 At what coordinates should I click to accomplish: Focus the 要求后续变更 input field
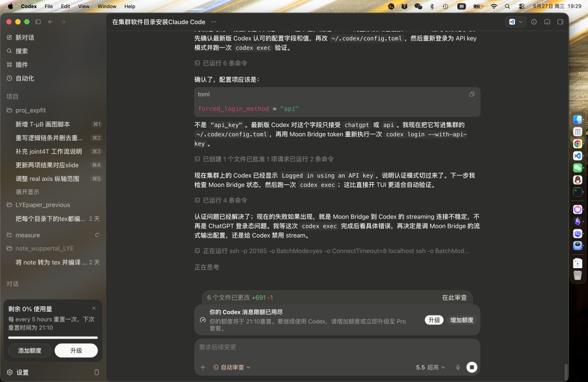(x=337, y=348)
